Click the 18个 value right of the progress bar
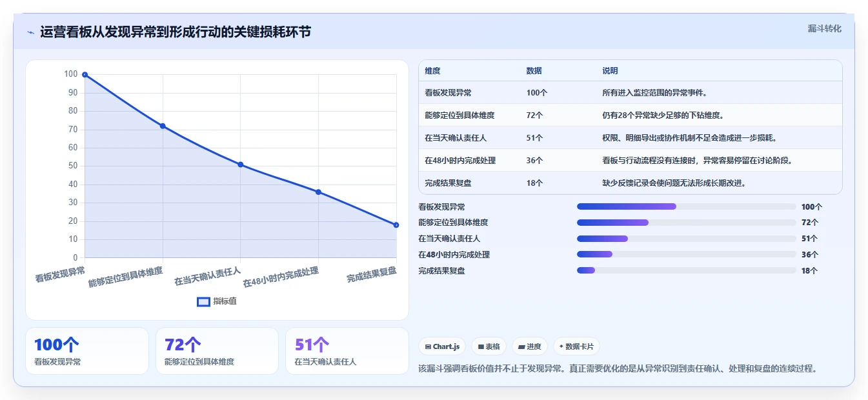868x400 pixels. coord(809,271)
